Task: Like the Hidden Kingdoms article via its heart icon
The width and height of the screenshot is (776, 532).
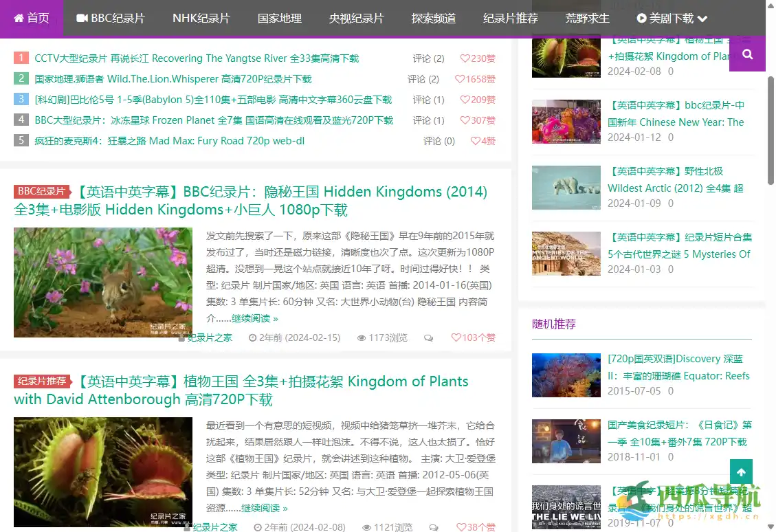Action: (456, 337)
